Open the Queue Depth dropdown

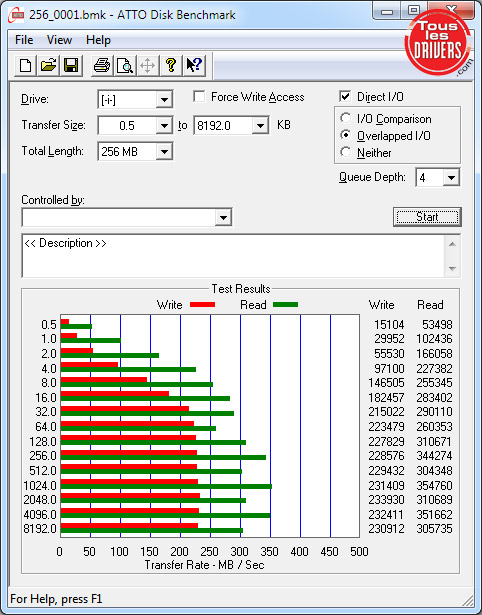(x=451, y=178)
